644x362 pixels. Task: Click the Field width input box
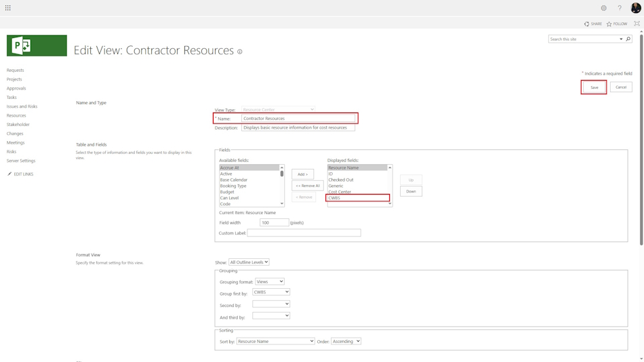[x=274, y=223]
